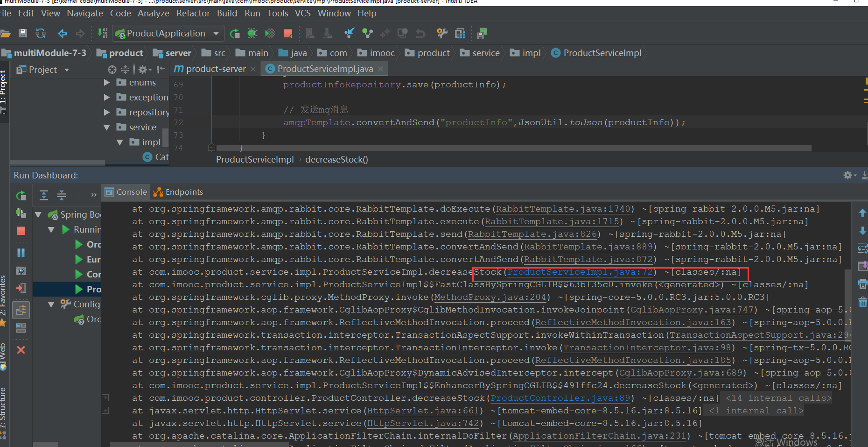Collapse the service folder in Project tree
868x447 pixels.
point(107,128)
